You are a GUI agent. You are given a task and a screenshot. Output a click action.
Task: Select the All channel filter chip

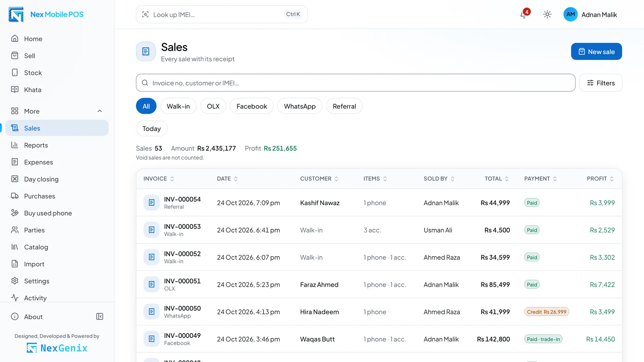(146, 106)
